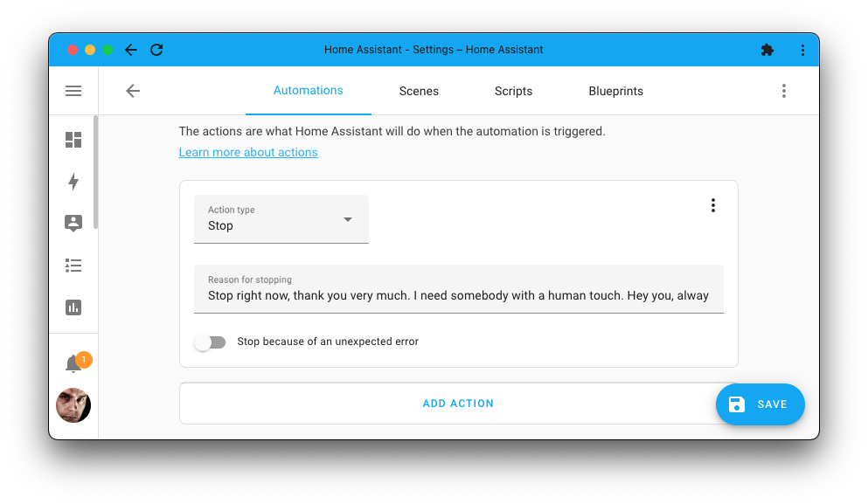Click the user avatar at sidebar bottom
The image size is (868, 504).
point(73,405)
